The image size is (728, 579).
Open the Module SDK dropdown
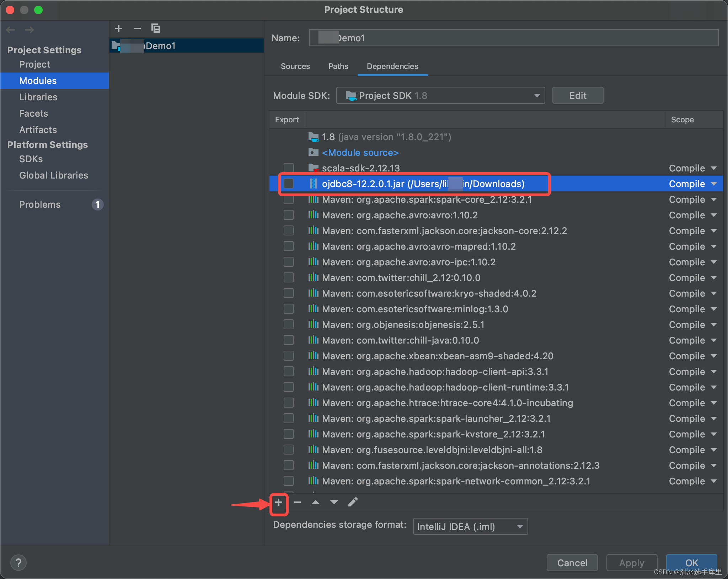[536, 95]
